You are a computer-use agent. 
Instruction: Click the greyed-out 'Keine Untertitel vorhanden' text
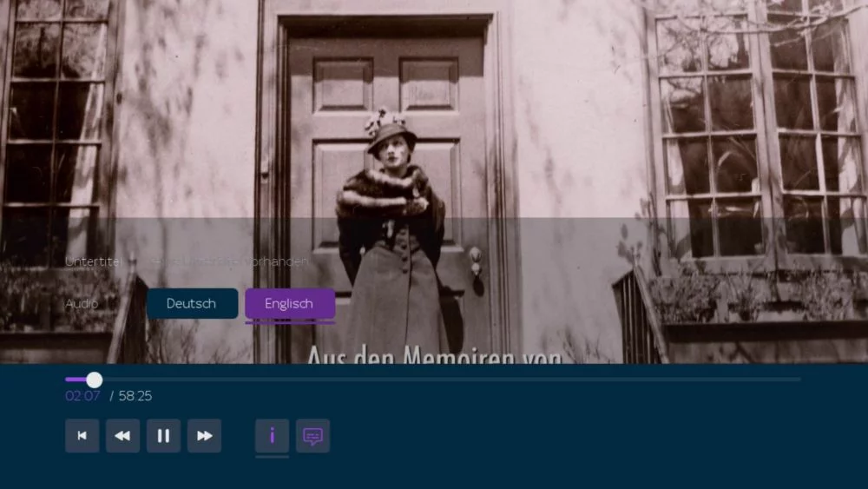tap(227, 261)
